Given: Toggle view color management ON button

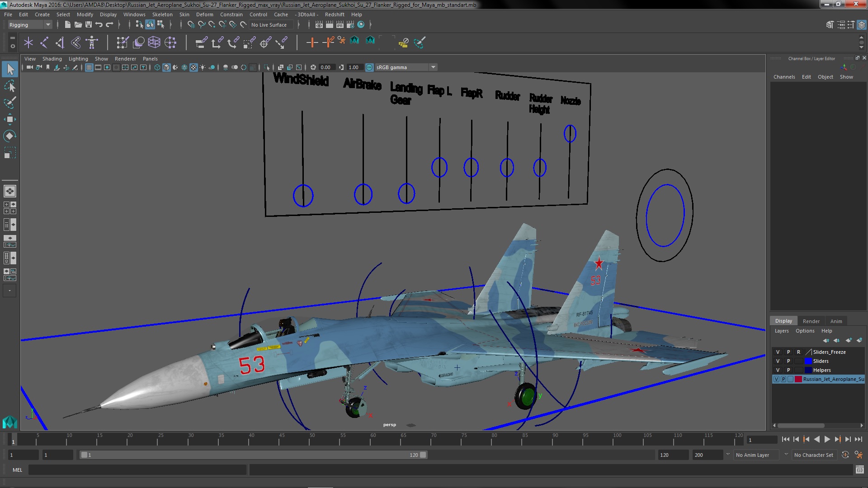Looking at the screenshot, I should [x=369, y=67].
